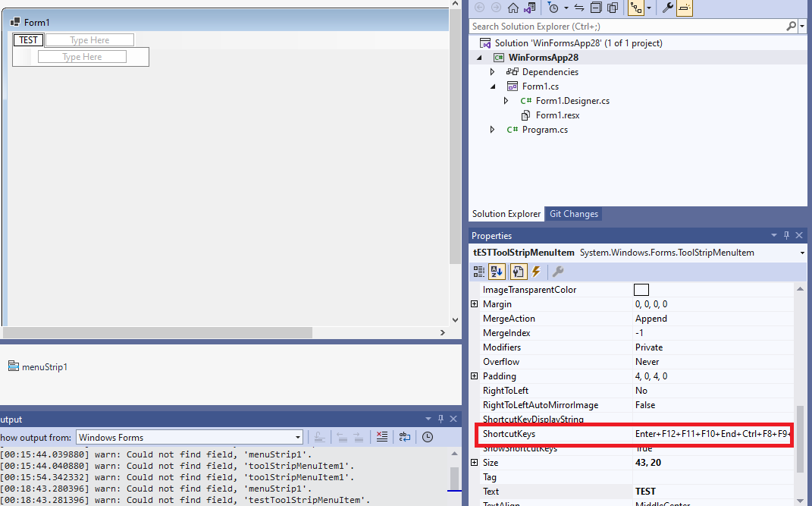Pin the Properties window

coord(786,235)
